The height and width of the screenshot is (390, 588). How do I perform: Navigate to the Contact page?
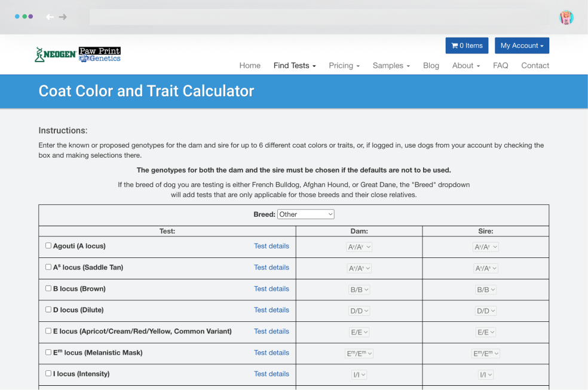tap(535, 66)
